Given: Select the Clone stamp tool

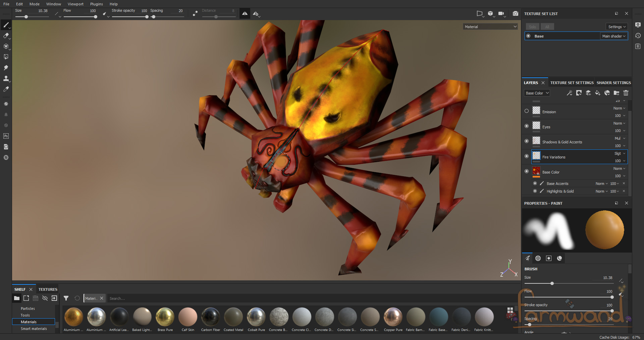Looking at the screenshot, I should [6, 78].
